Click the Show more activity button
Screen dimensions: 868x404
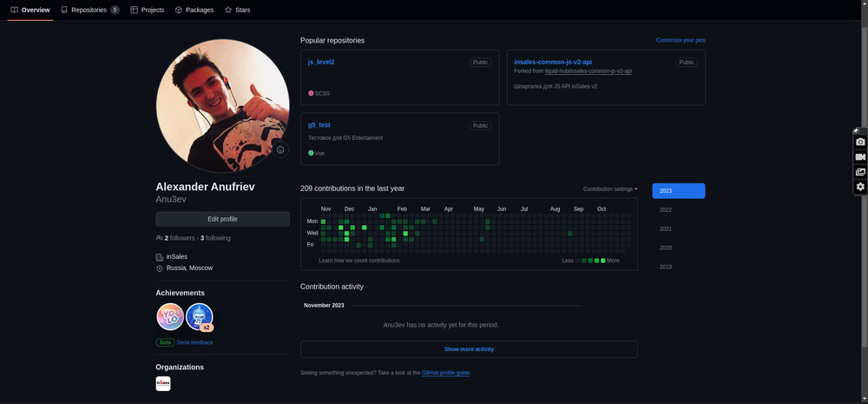click(469, 349)
